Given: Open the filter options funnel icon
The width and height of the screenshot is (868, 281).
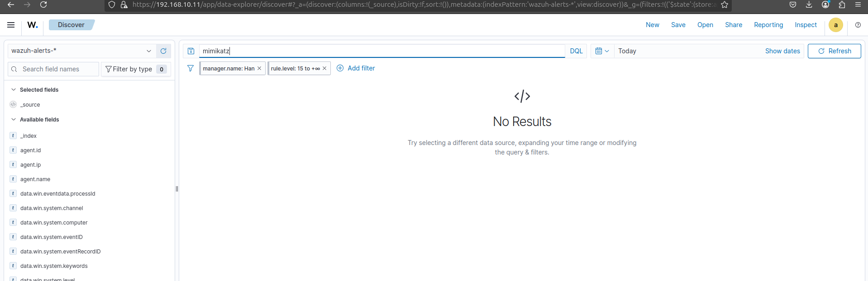Looking at the screenshot, I should (191, 68).
